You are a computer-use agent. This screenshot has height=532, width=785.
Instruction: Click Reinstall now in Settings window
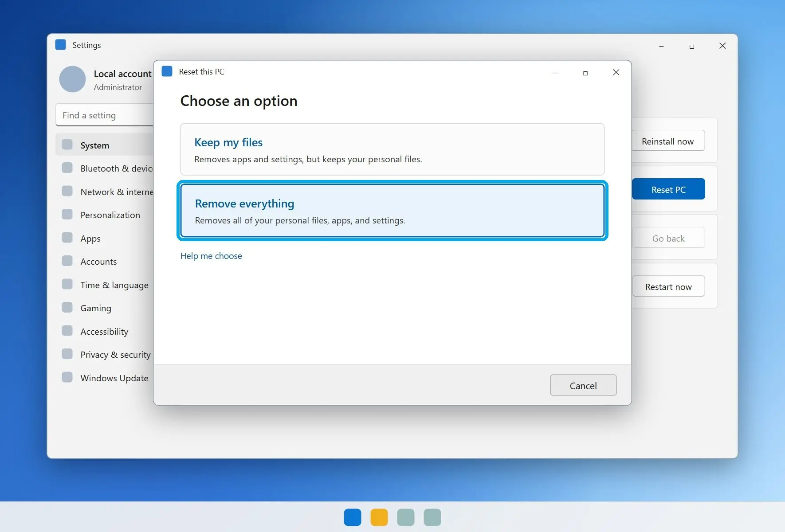667,141
